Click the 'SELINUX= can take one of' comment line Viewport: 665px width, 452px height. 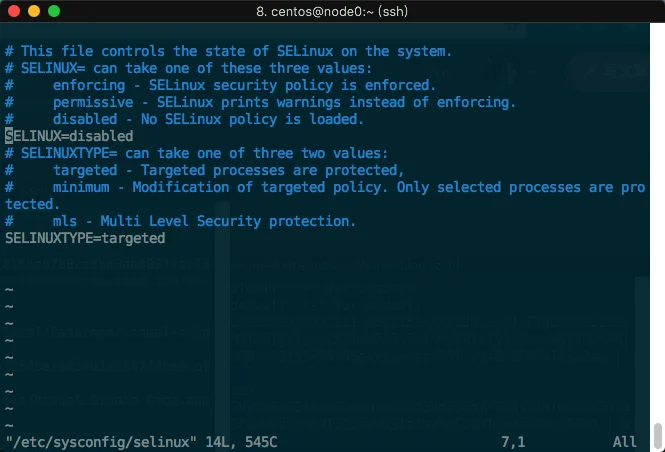click(x=188, y=68)
